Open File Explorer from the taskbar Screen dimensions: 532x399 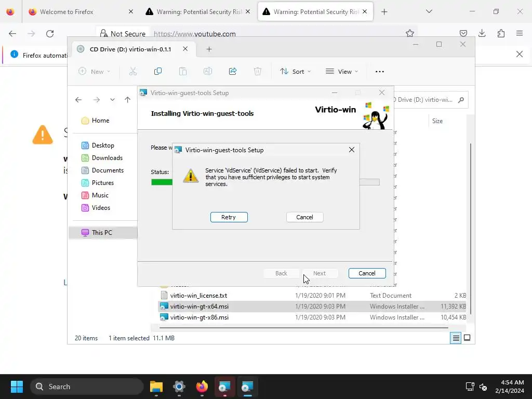(156, 387)
